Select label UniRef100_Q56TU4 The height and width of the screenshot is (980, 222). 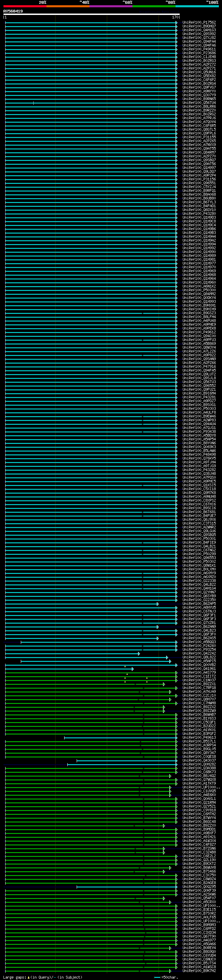tap(199, 103)
